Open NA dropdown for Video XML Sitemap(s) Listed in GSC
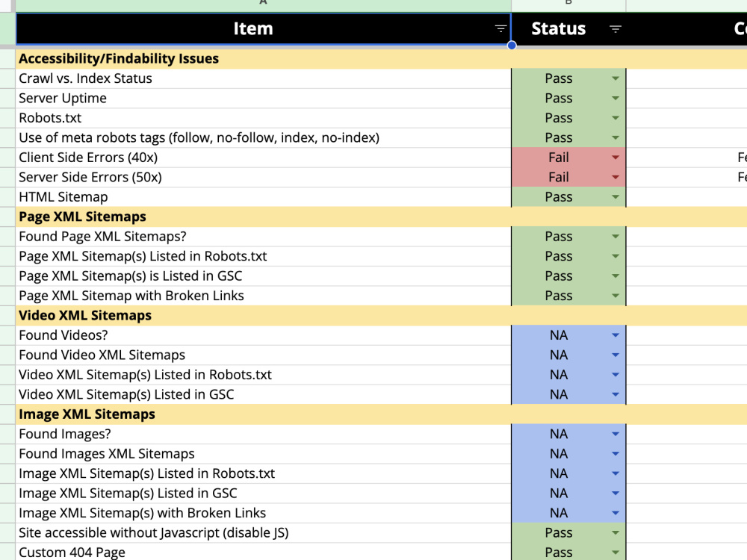 615,395
